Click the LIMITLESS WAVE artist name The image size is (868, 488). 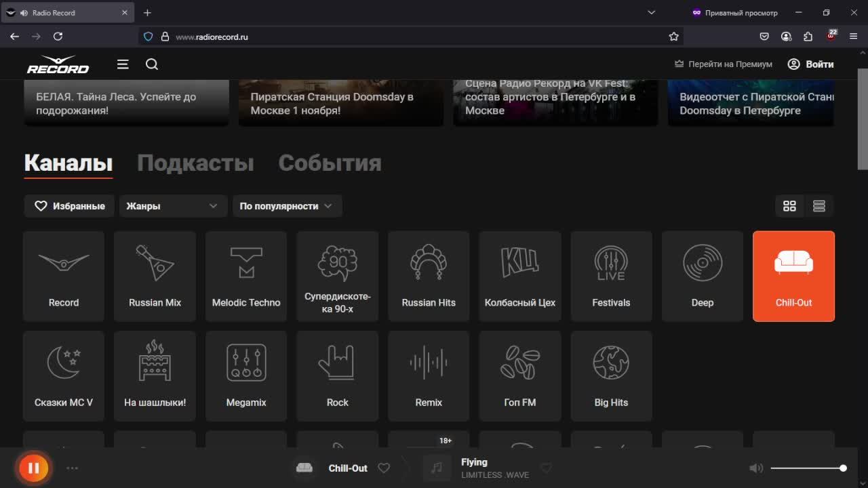click(x=495, y=475)
